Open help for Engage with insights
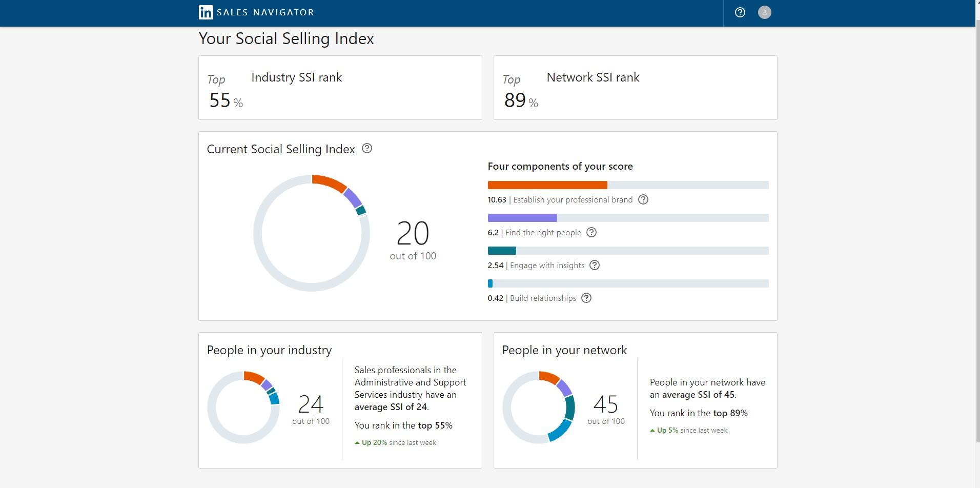Screen dimensions: 980x488 click(595, 265)
